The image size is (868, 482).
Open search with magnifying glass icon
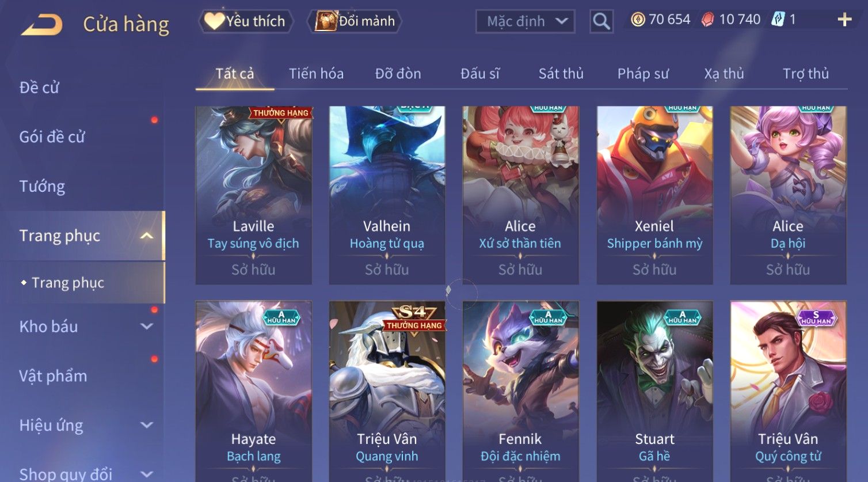601,21
